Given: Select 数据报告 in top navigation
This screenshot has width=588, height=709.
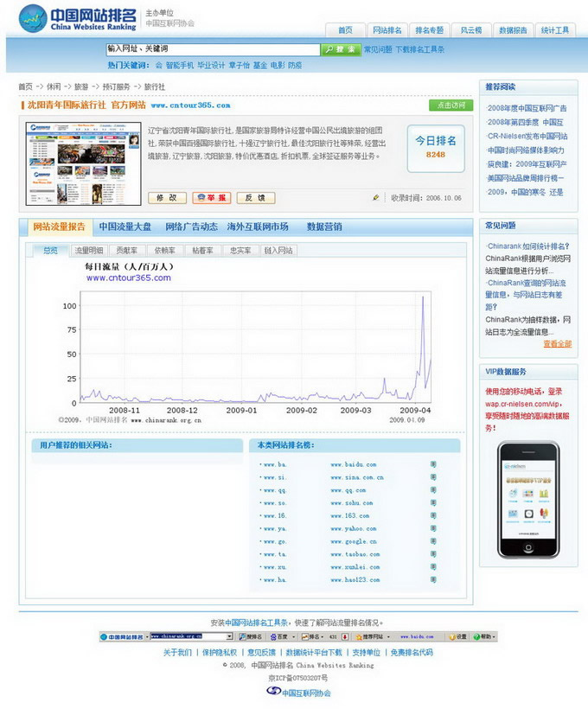Looking at the screenshot, I should [x=513, y=30].
